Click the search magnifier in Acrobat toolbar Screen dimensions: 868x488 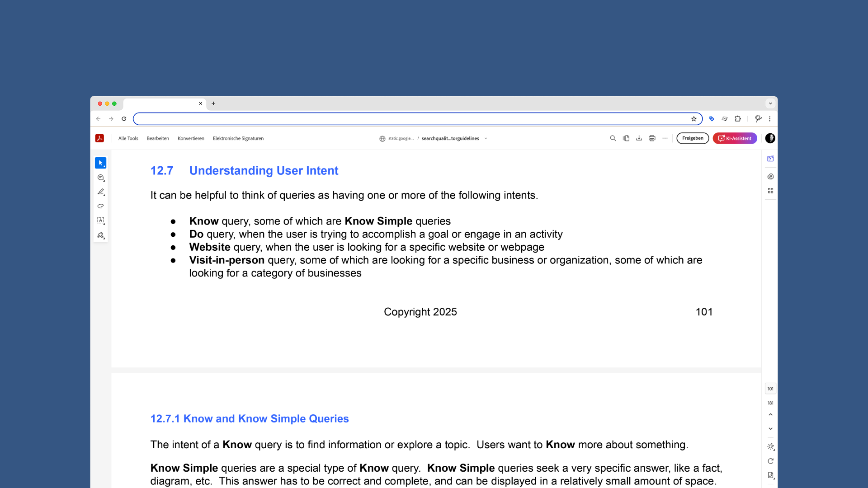[613, 138]
